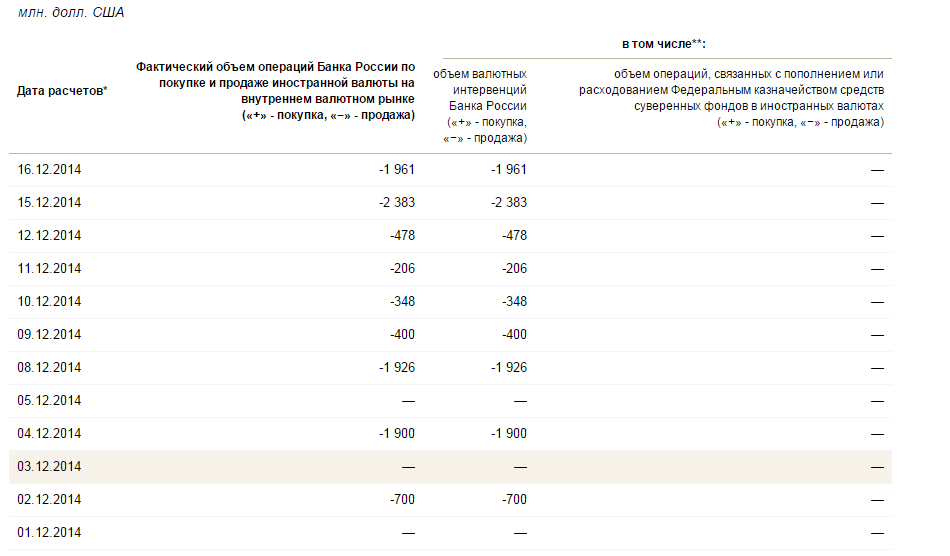Screen dimensions: 950x556
Task: Click the 'Фактический объем операций' column header
Action: click(275, 91)
